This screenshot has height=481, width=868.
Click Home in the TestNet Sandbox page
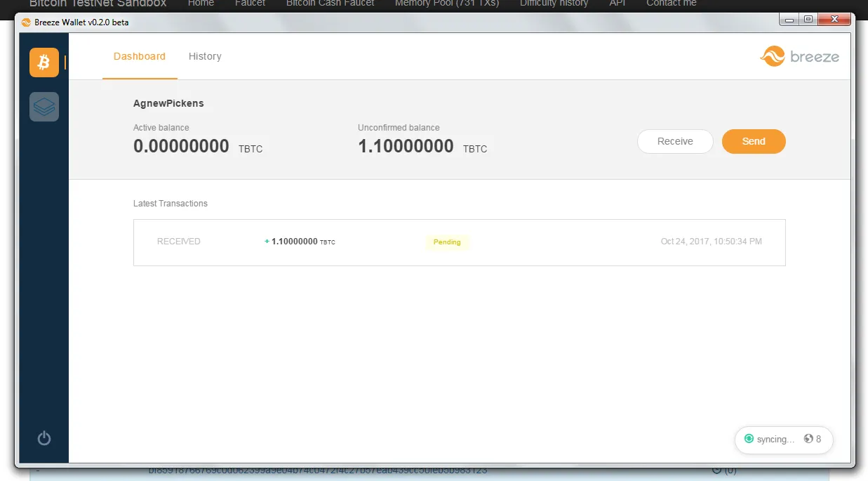201,4
